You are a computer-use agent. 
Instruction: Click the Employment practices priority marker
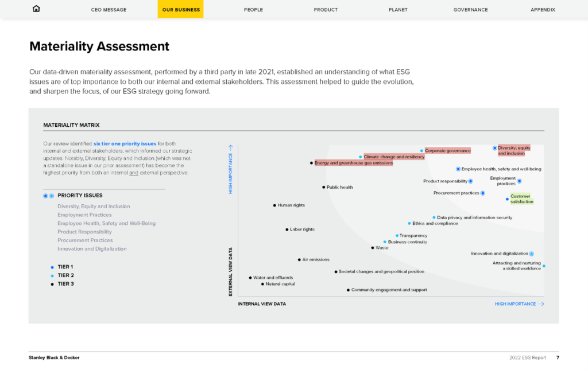click(x=519, y=181)
